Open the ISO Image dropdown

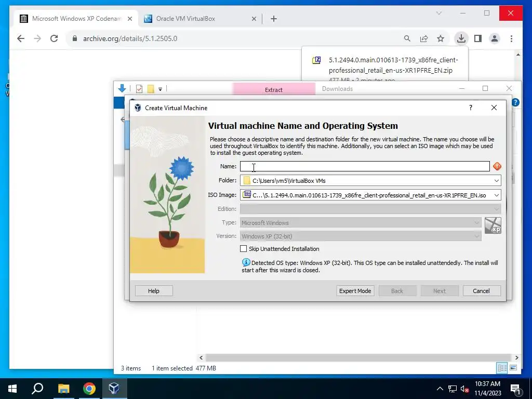click(496, 195)
